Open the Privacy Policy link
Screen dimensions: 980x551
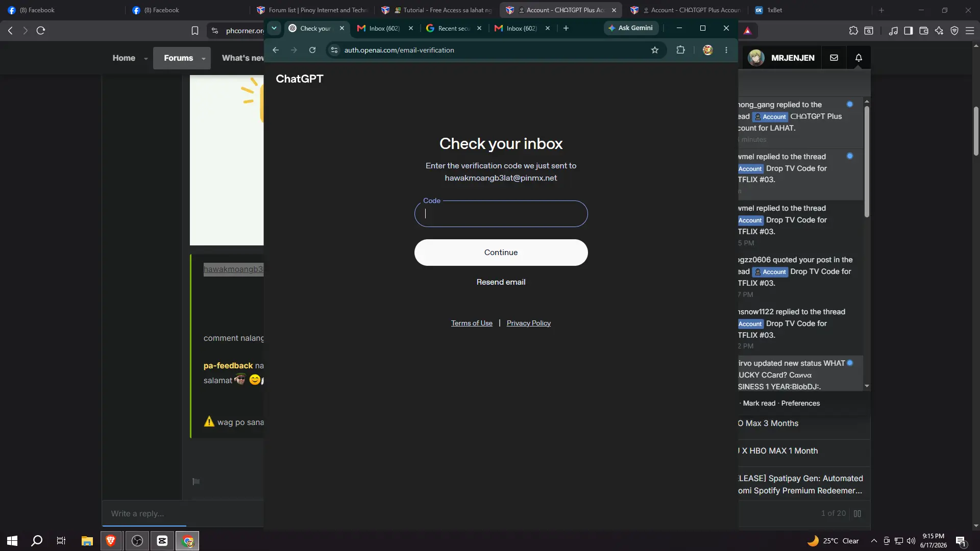529,323
